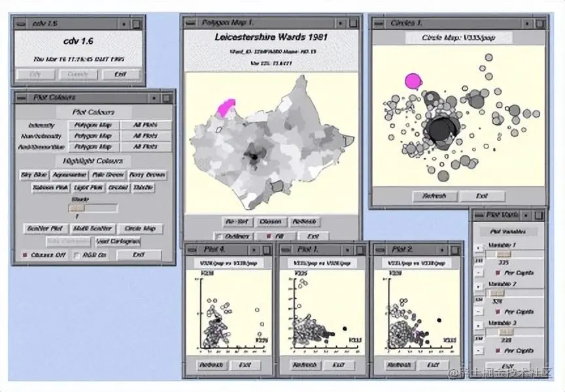Viewport: 565px width, 392px height.
Task: Open the window menu of Polygon Map 1
Action: (190, 23)
